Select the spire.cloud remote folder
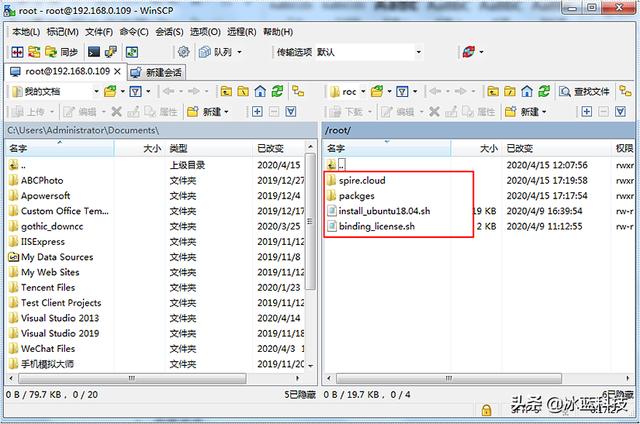Image resolution: width=640 pixels, height=424 pixels. coord(362,180)
